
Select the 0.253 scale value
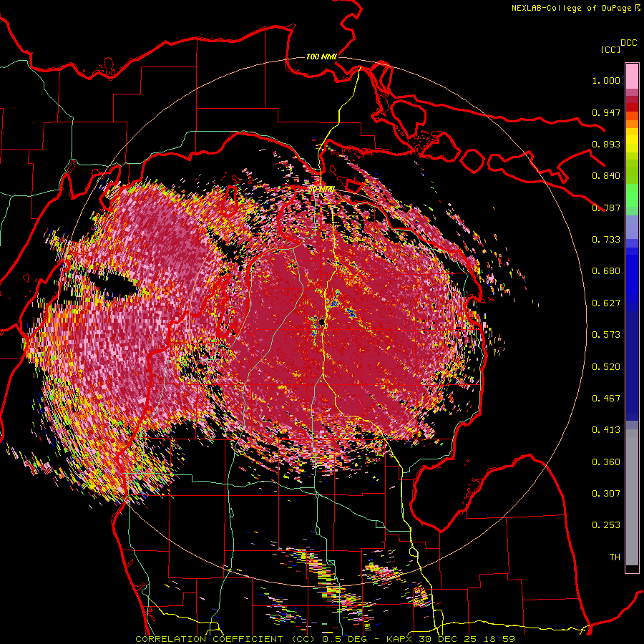tap(606, 525)
